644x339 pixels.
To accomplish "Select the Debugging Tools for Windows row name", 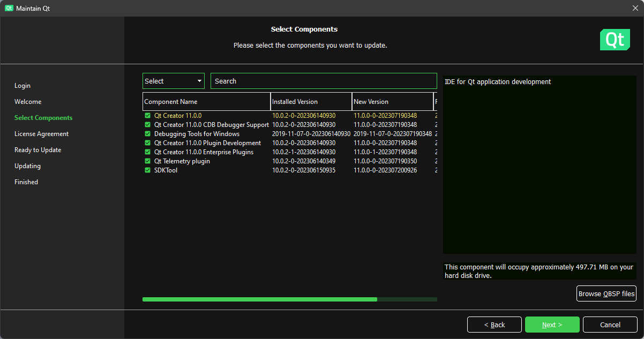I will pyautogui.click(x=197, y=134).
